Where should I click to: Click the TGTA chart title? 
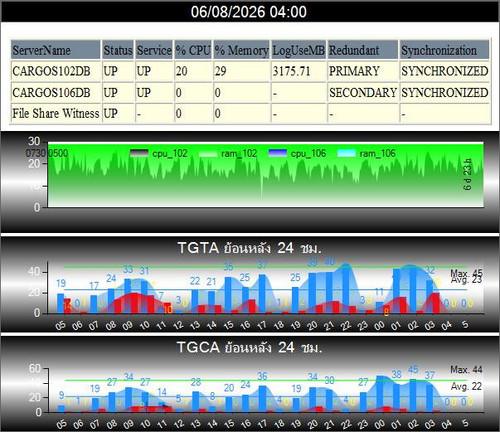coord(249,248)
